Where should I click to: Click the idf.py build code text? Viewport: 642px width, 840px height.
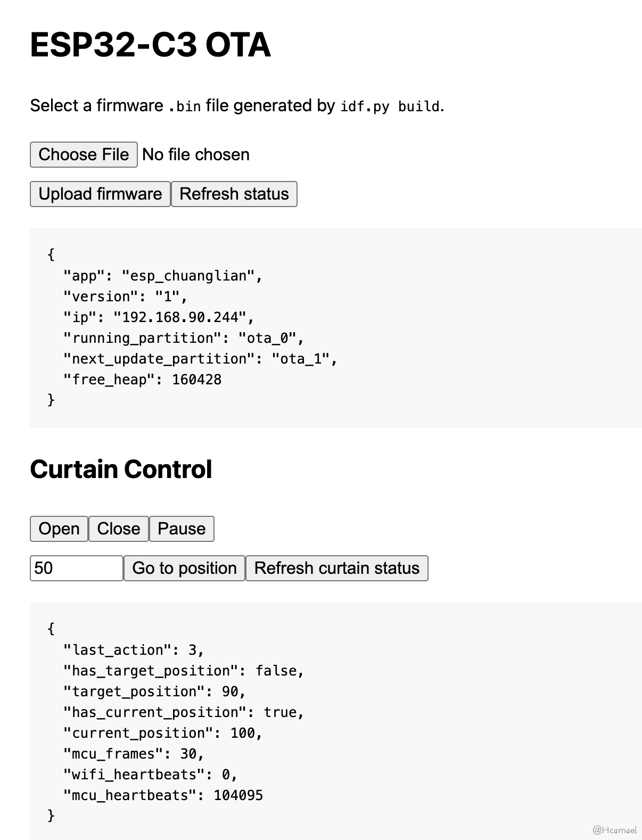coord(390,106)
